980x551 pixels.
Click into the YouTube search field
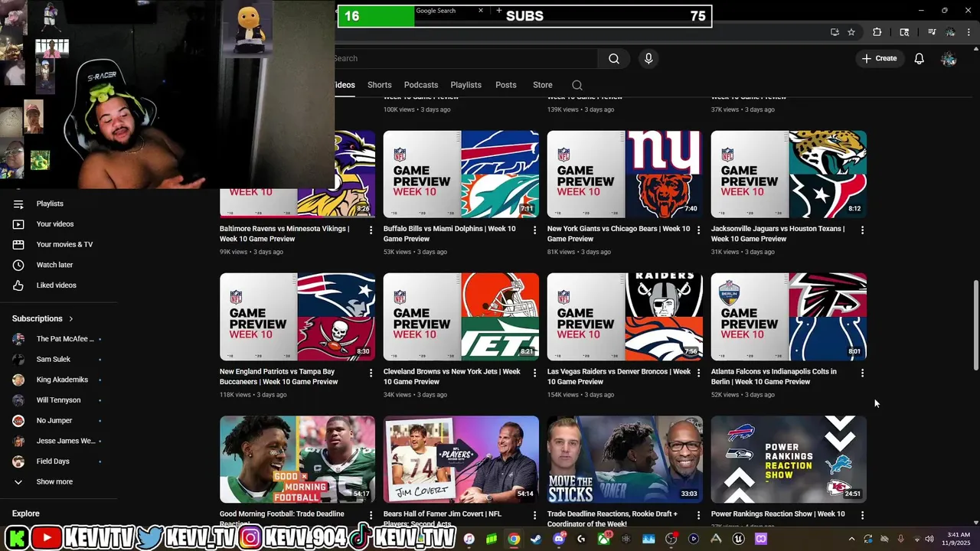pyautogui.click(x=465, y=58)
